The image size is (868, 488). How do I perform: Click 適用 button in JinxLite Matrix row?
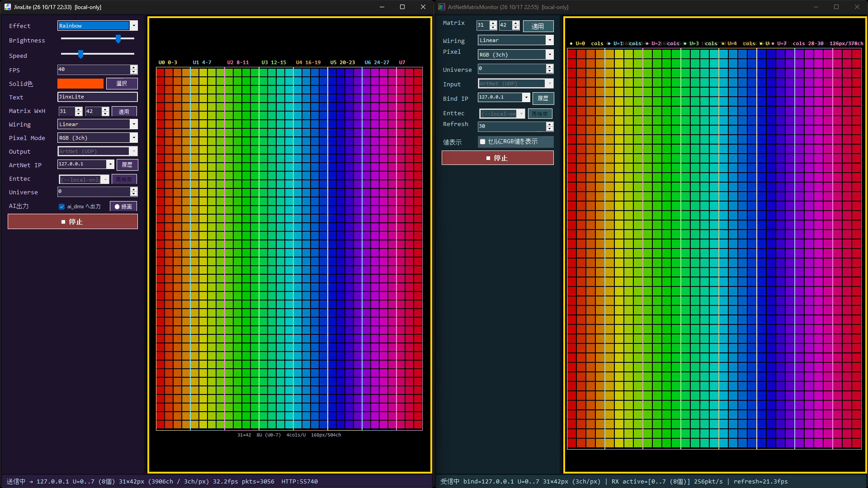coord(124,112)
